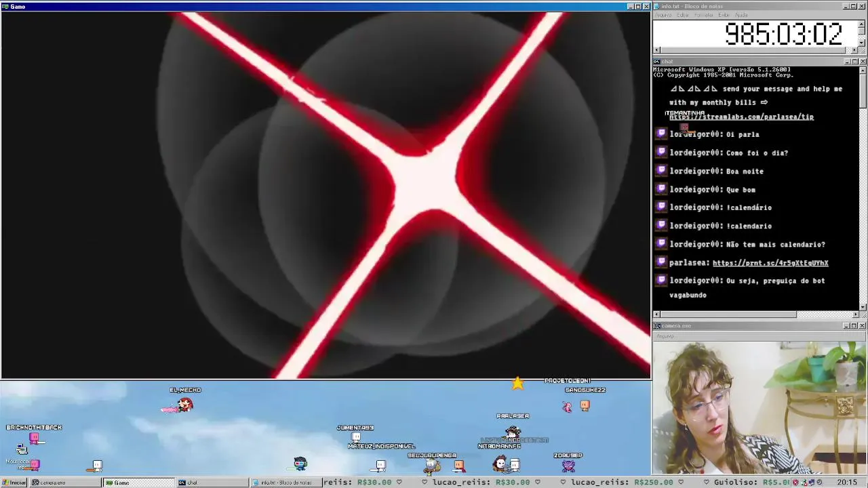Click the webcam video feed

tap(759, 408)
